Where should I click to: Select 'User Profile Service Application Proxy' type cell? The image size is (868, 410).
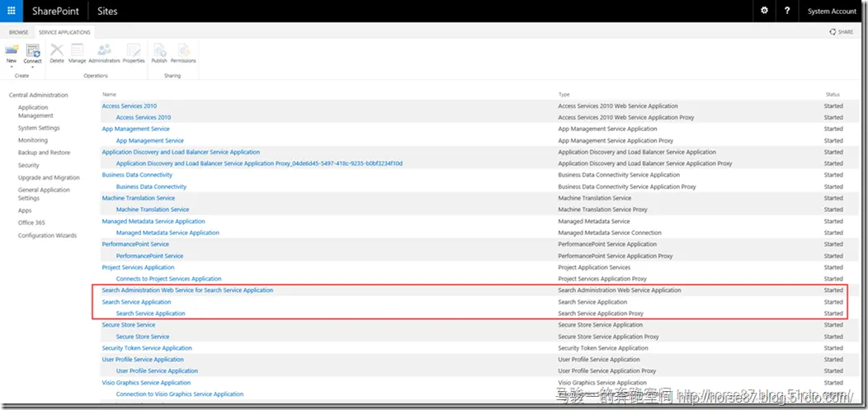(x=607, y=371)
